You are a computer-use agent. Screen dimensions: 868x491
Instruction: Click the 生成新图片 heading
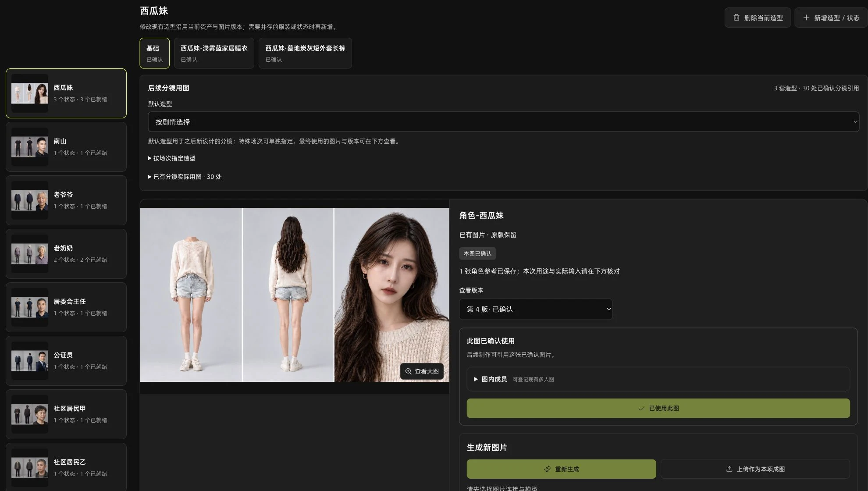(487, 447)
